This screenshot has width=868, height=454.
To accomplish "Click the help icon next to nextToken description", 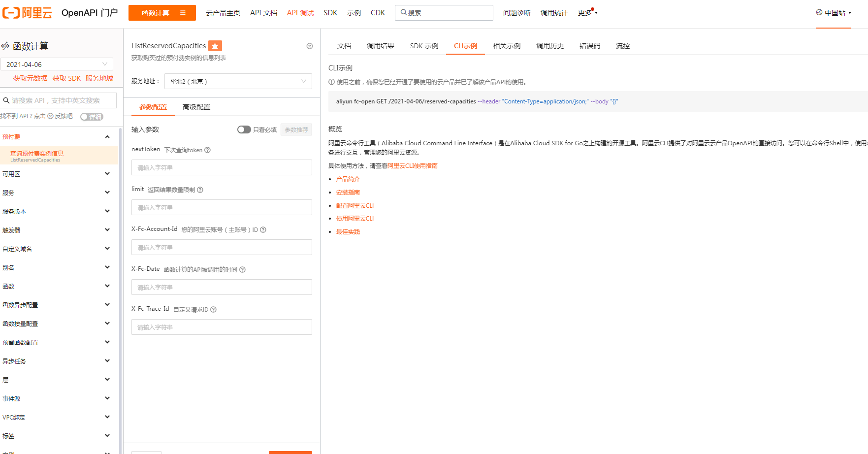I will click(207, 150).
